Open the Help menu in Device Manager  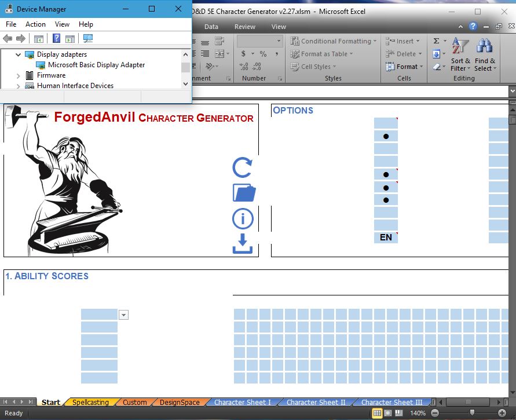pyautogui.click(x=86, y=24)
